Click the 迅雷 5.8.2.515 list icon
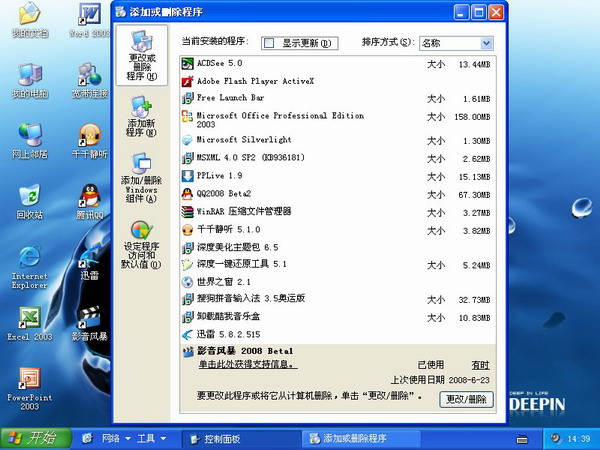The width and height of the screenshot is (600, 450). tap(188, 335)
